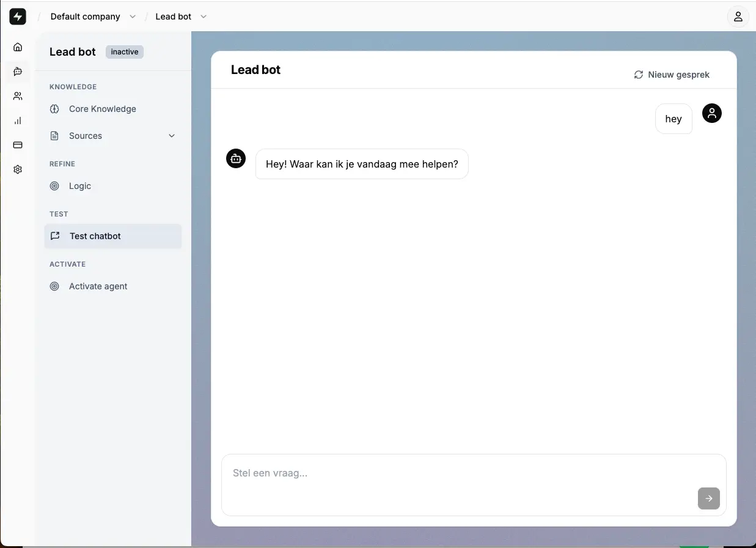756x548 pixels.
Task: Select the chatbot icon in left rail
Action: point(18,72)
